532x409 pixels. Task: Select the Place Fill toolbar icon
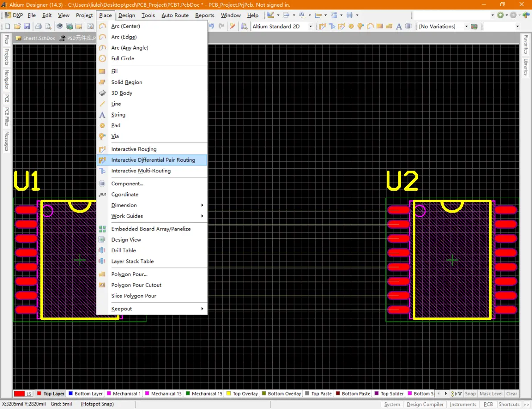(x=380, y=26)
